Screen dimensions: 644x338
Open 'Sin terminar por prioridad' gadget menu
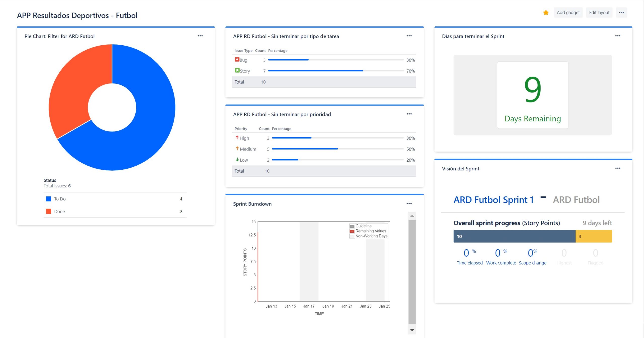pos(409,114)
